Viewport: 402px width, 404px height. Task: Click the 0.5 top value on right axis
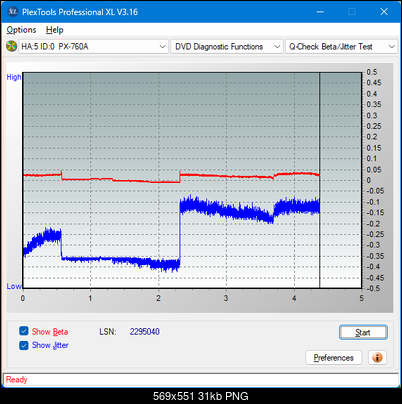(x=372, y=72)
